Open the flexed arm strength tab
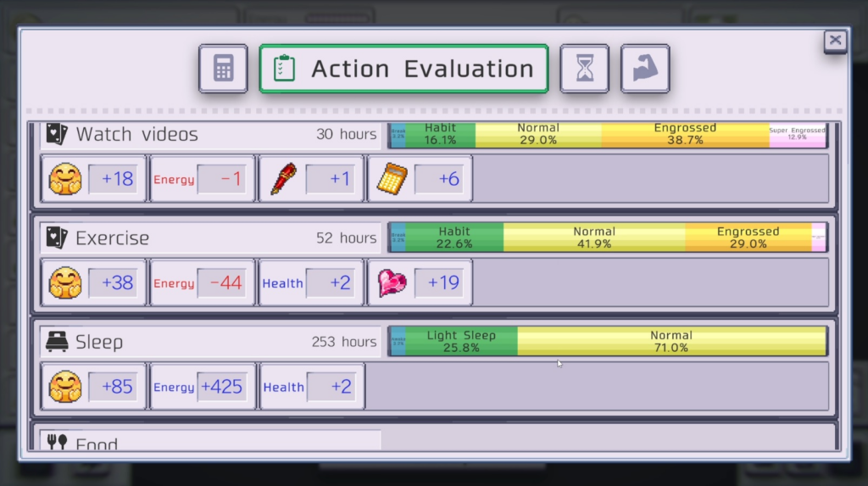This screenshot has height=486, width=868. [645, 69]
